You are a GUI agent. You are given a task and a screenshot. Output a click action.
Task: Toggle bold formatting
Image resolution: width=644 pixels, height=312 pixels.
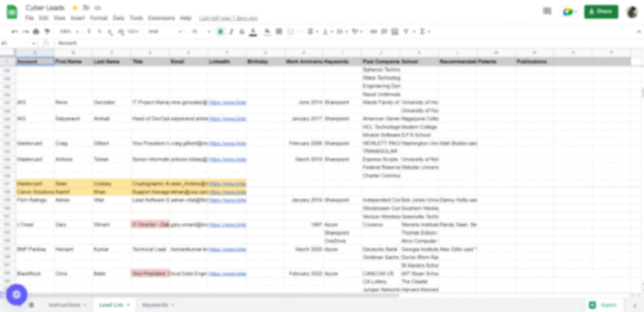coord(221,32)
